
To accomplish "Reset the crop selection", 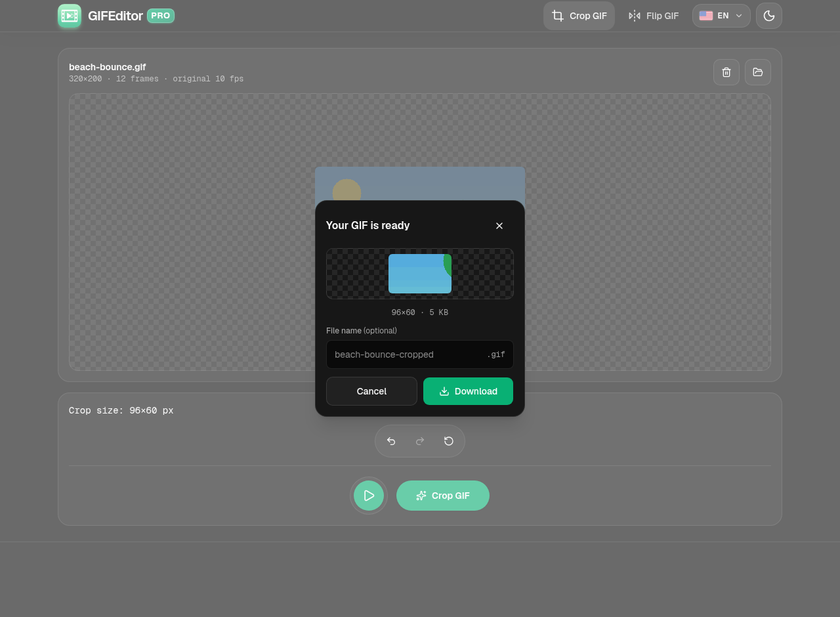I will 449,441.
